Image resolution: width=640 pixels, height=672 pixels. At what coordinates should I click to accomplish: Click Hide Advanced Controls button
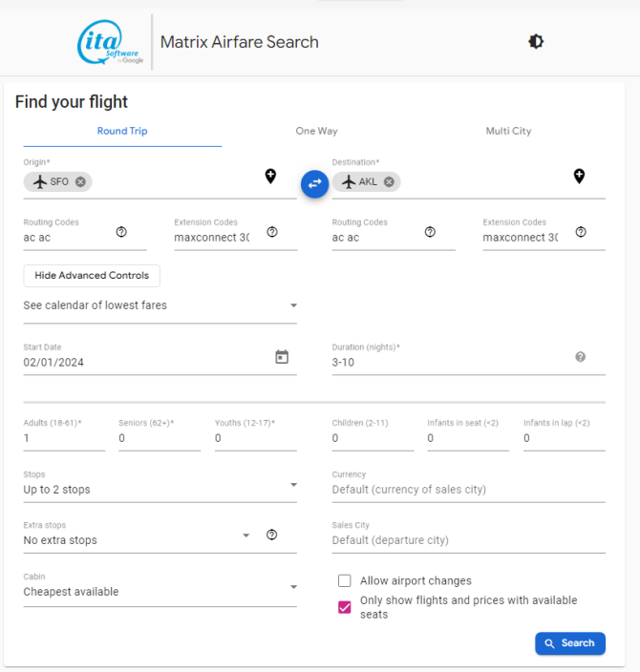coord(92,276)
